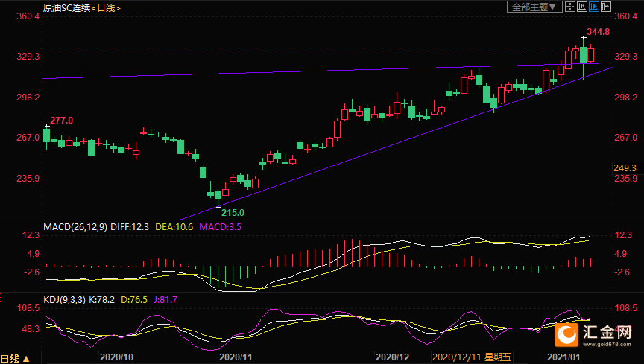Click the MACD(26,12,9) indicator label
644x364 pixels.
coord(75,226)
